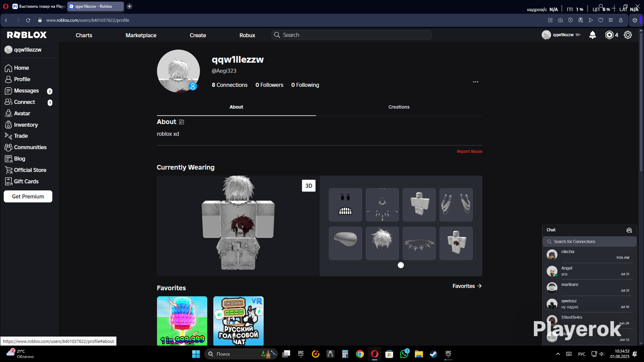Open the Create menu
644x362 pixels.
click(198, 35)
